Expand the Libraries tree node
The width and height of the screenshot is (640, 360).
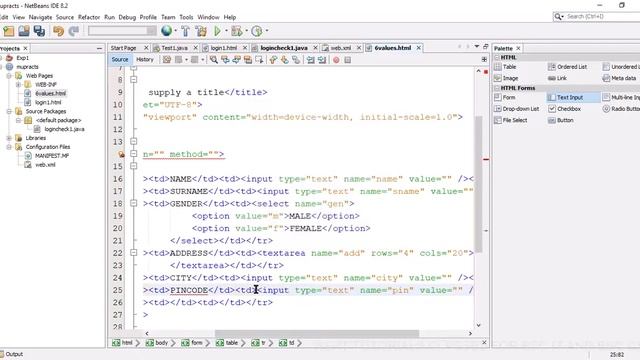coord(9,138)
